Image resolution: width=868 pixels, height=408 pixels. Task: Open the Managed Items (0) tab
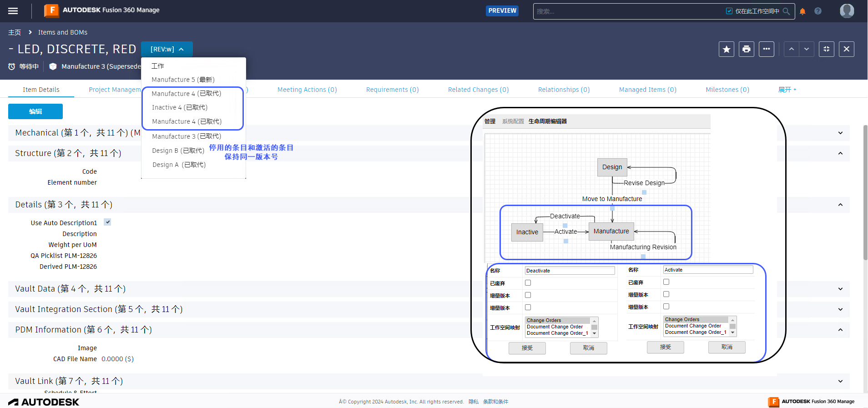click(647, 90)
